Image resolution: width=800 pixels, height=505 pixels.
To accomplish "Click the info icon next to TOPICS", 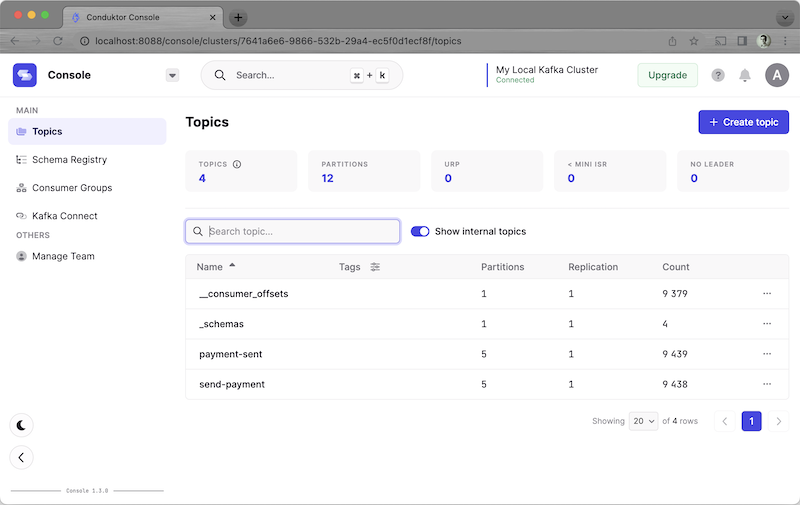I will [237, 164].
